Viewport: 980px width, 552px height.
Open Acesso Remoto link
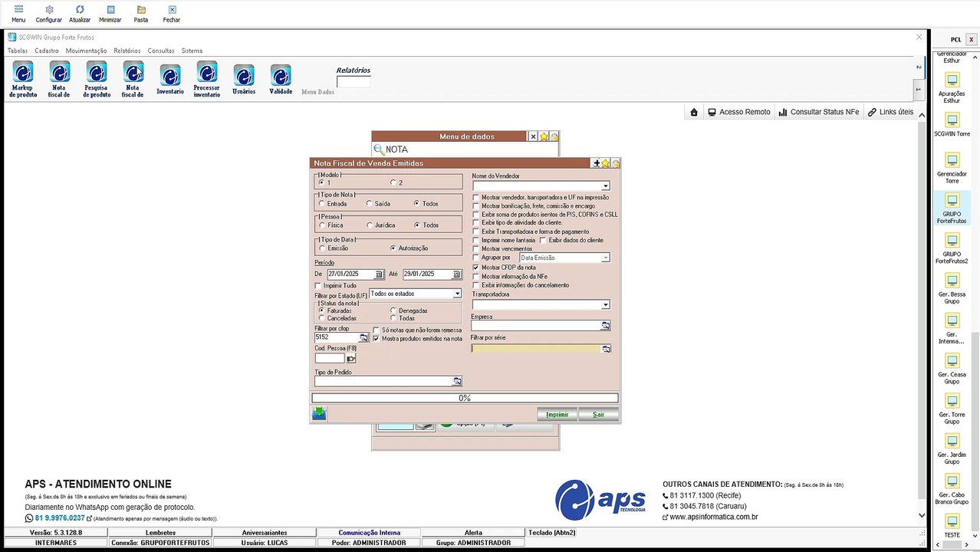[x=739, y=112]
